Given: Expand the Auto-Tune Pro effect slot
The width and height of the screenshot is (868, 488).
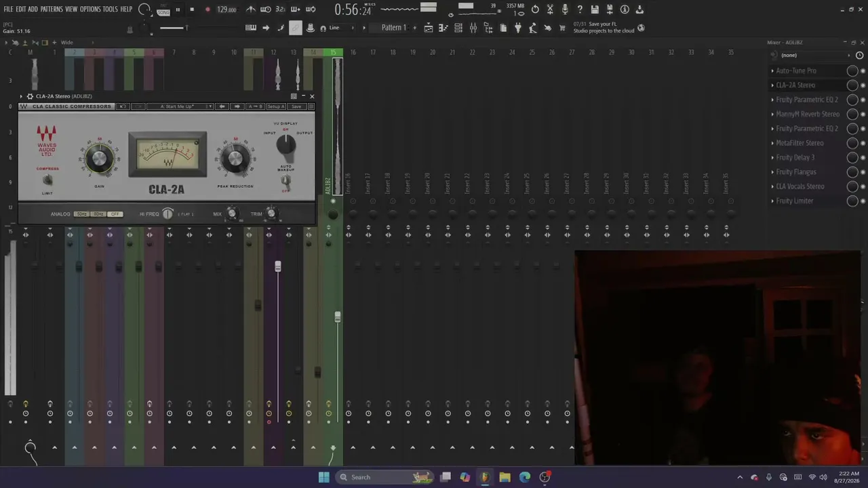Looking at the screenshot, I should coord(772,70).
